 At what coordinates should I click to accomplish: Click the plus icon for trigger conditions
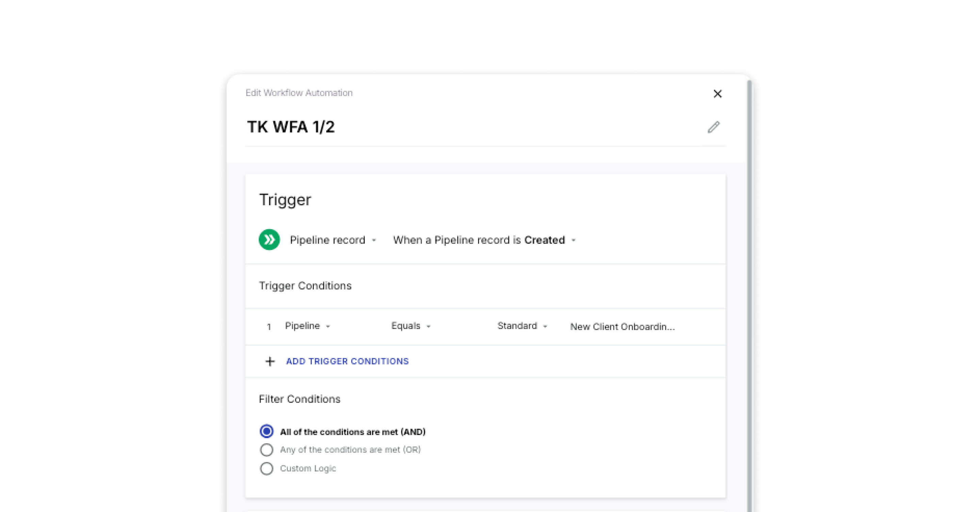[x=270, y=361]
